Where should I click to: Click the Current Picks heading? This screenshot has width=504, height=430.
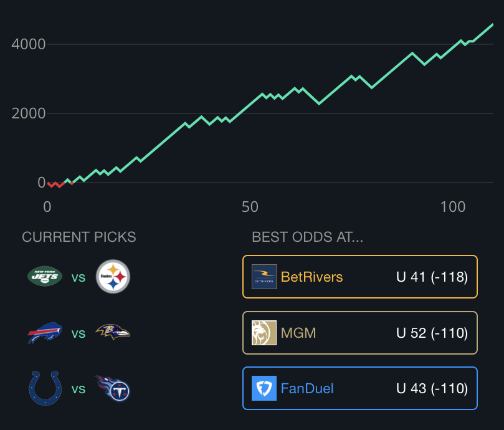tap(79, 237)
